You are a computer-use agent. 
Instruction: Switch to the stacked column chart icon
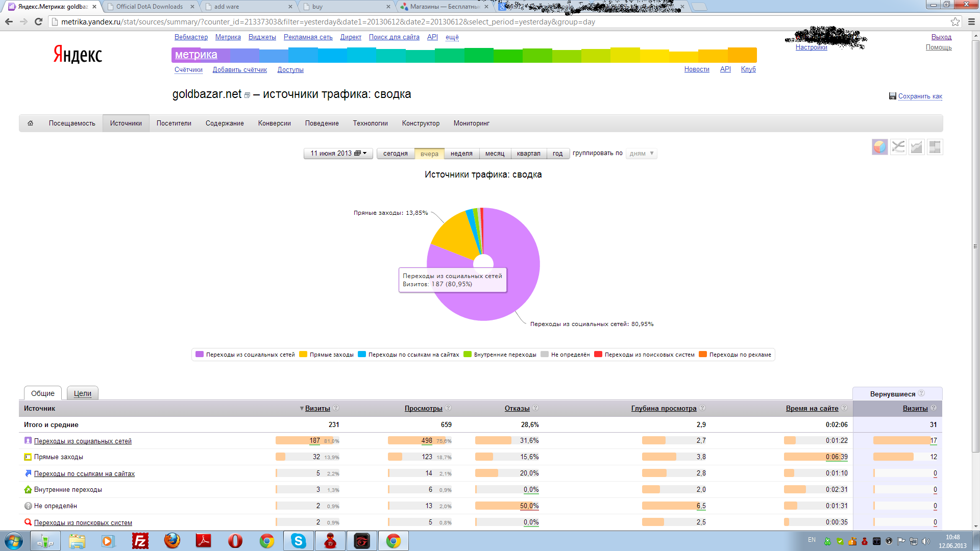[x=935, y=147]
